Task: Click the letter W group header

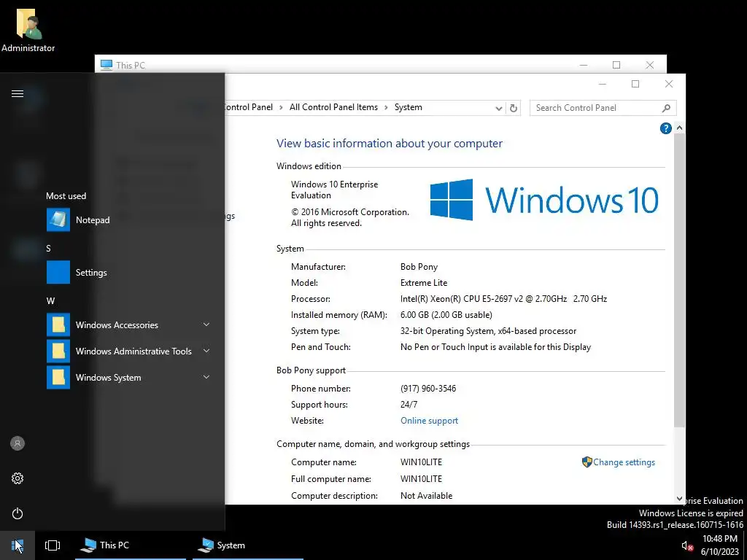Action: [x=50, y=301]
